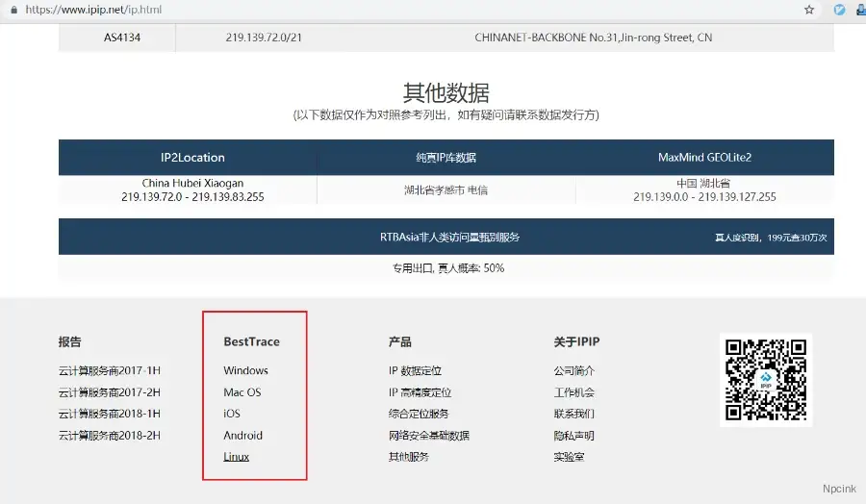The width and height of the screenshot is (866, 504).
Task: Open the 工作机会 link
Action: (573, 391)
